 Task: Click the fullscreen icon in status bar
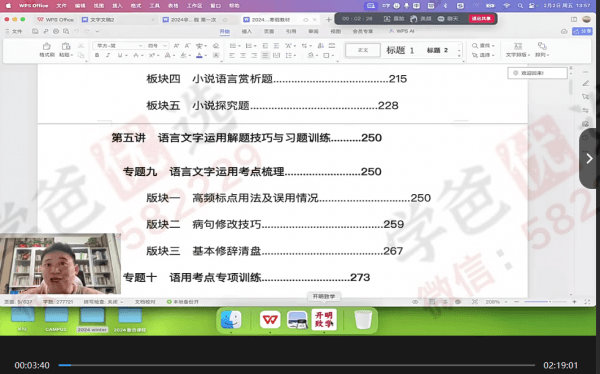[587, 302]
